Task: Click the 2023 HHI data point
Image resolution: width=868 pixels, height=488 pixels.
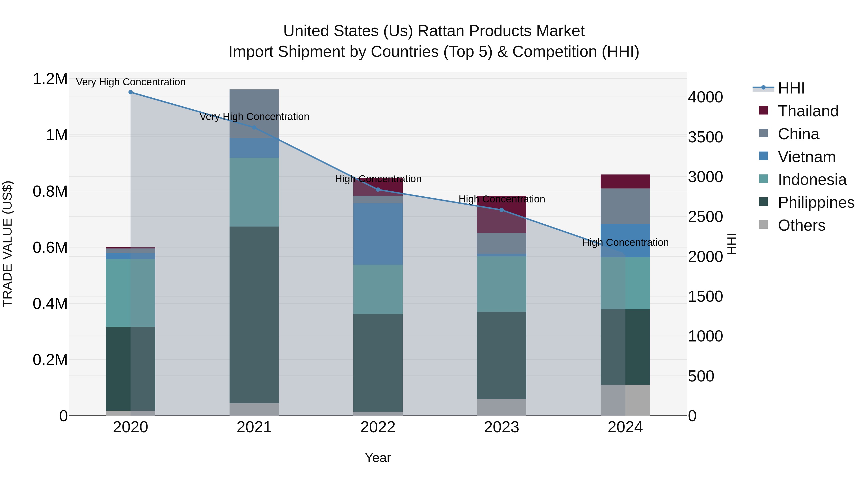Action: tap(502, 210)
